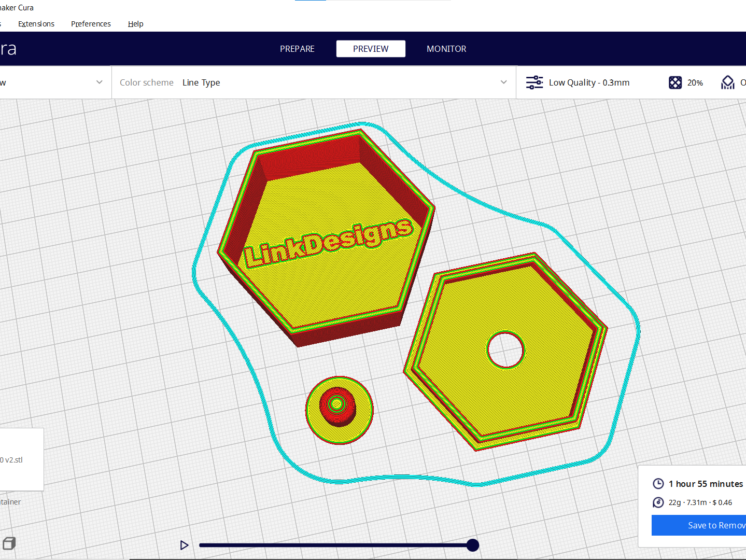Open the view type dropdown chevron
The height and width of the screenshot is (560, 746).
tap(100, 82)
